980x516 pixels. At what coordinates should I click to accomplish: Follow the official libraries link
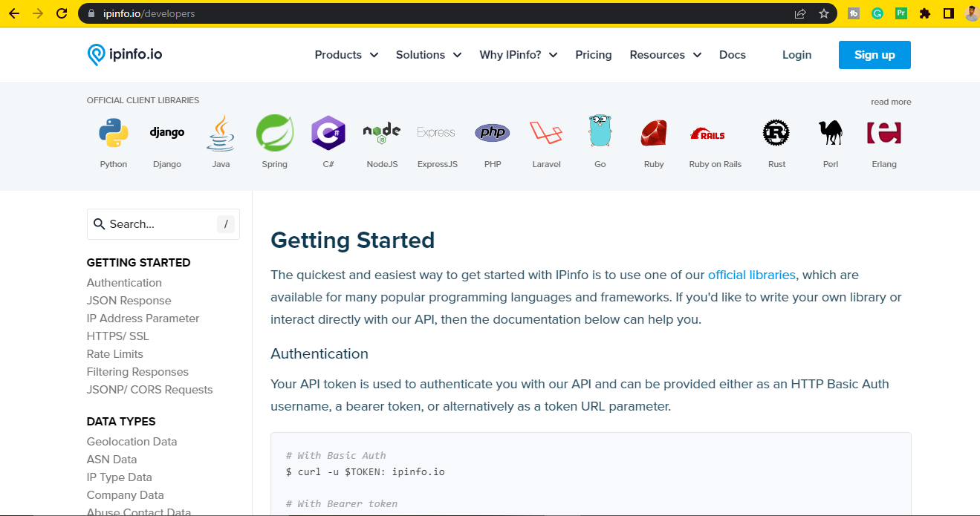[x=751, y=275]
